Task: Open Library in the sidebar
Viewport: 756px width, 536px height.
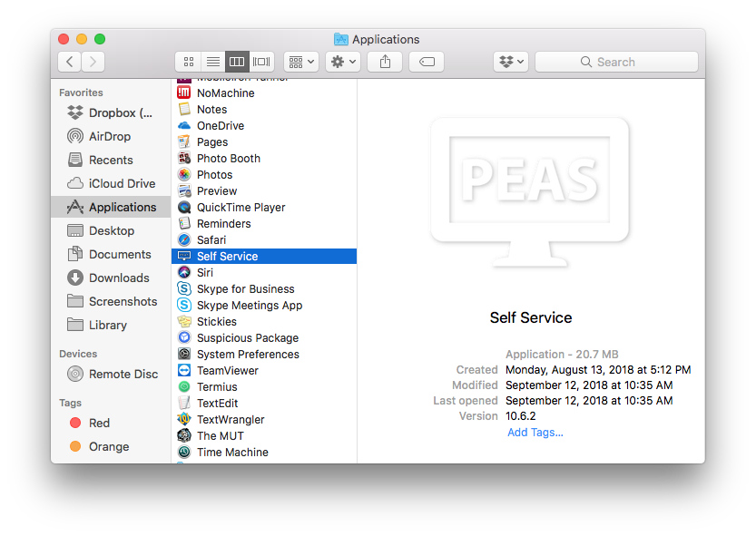Action: [x=111, y=326]
